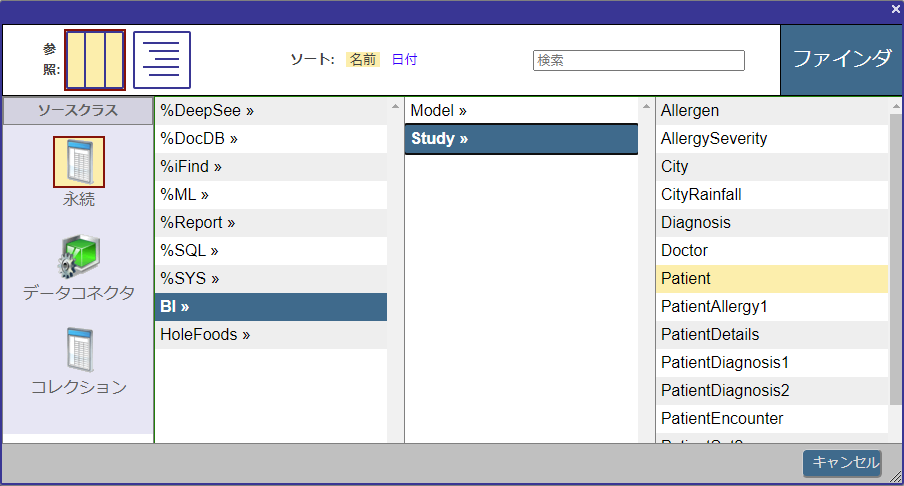Expand the HoleFoods package
This screenshot has height=486, width=904.
pyautogui.click(x=205, y=334)
